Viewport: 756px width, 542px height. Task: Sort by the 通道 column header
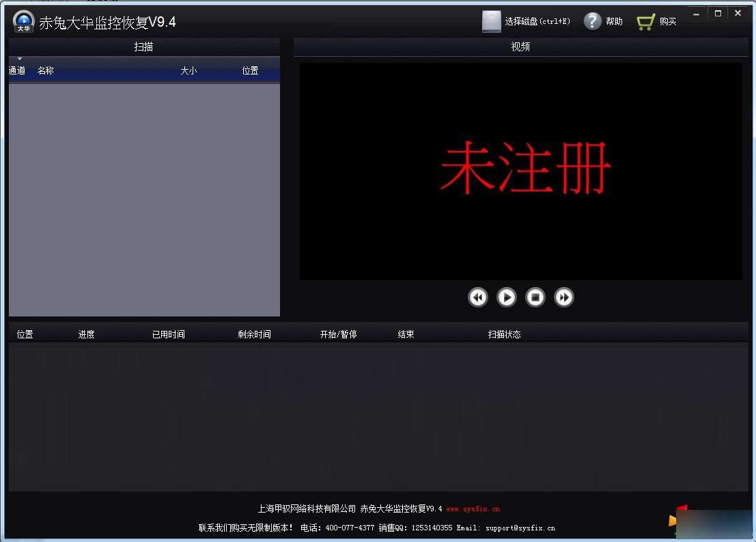coord(17,70)
